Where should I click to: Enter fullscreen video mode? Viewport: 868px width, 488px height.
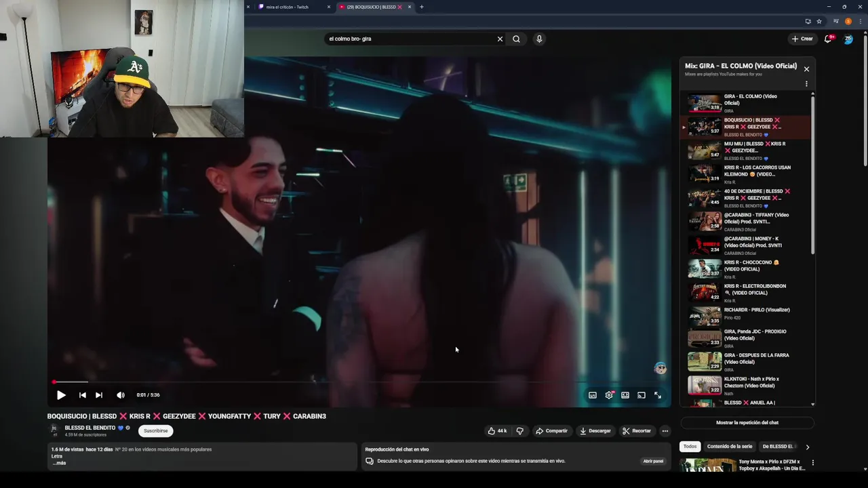[658, 395]
